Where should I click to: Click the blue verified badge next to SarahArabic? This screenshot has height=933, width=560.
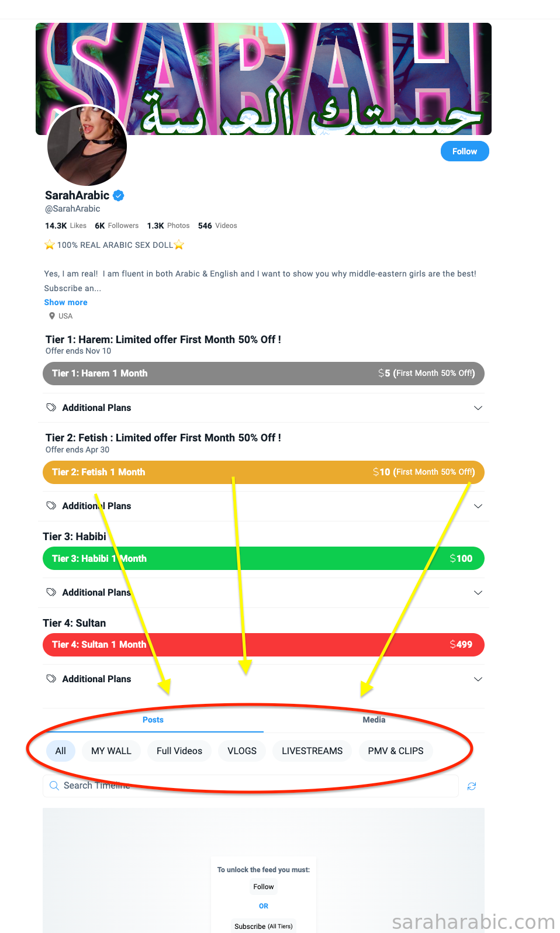click(x=119, y=196)
